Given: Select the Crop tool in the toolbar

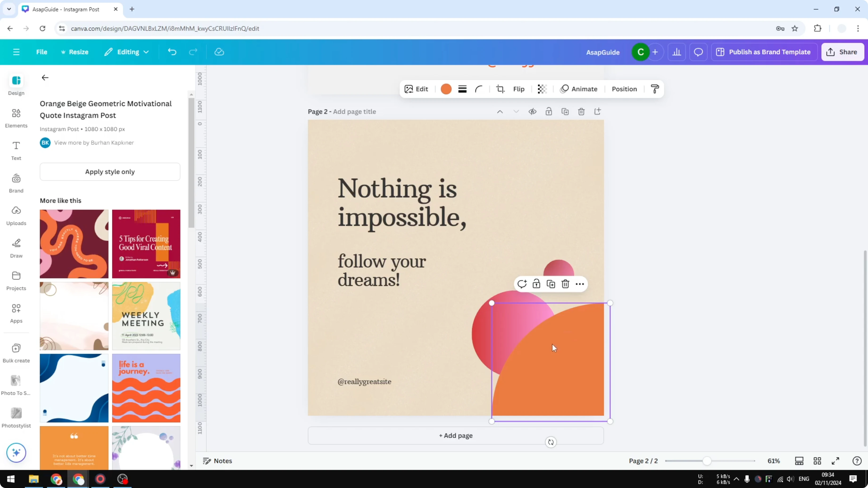Looking at the screenshot, I should pyautogui.click(x=500, y=89).
